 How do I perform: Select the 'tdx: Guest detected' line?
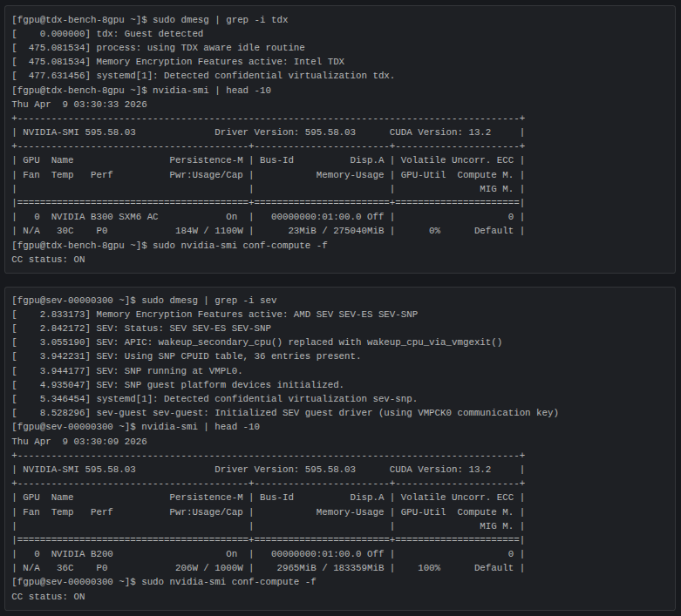click(108, 34)
